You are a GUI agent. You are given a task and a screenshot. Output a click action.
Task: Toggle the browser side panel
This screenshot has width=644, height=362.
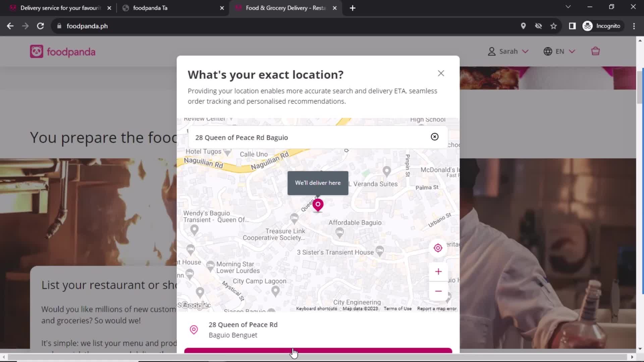572,26
